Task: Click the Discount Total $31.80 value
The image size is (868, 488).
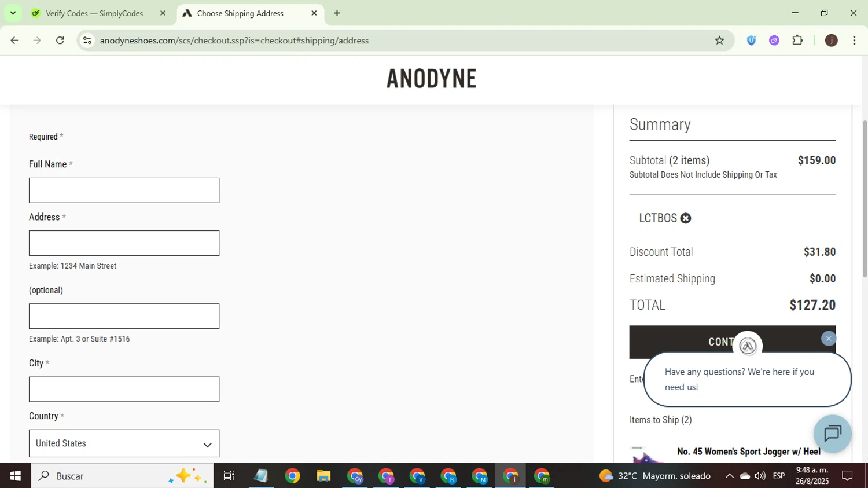Action: coord(819,252)
